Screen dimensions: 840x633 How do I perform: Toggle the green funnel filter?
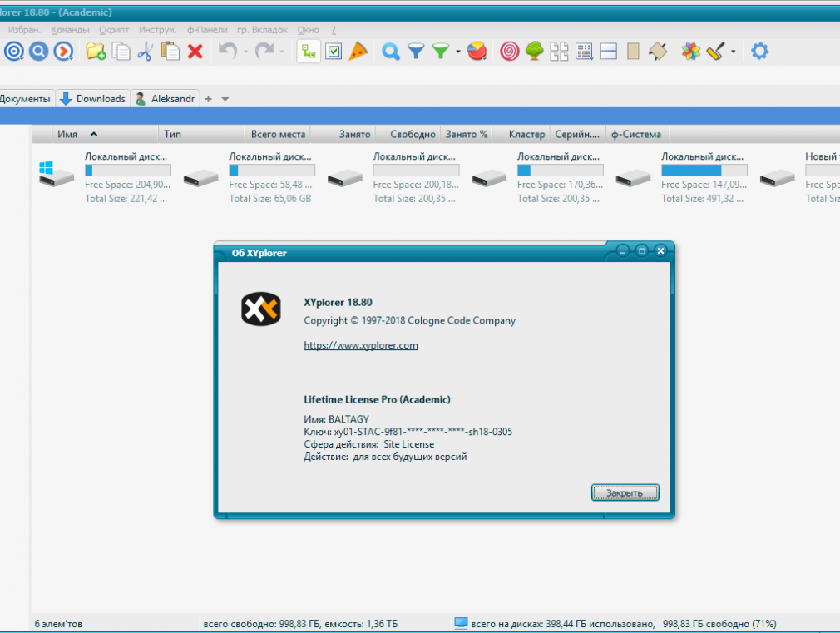click(x=440, y=52)
